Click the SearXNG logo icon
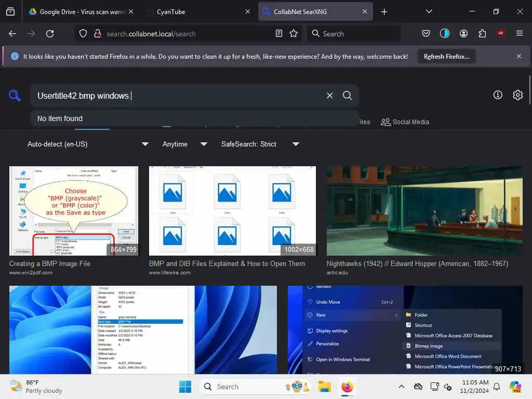This screenshot has width=532, height=399. click(15, 96)
